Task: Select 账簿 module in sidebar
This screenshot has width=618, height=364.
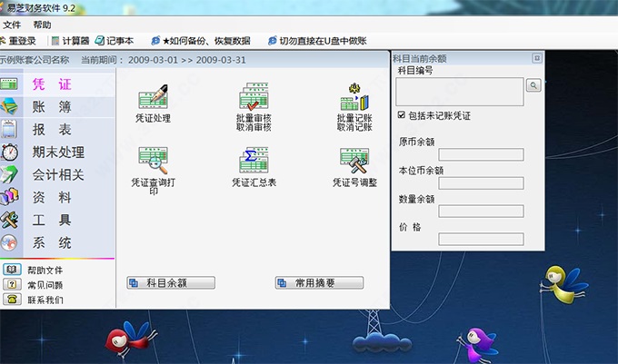Action: point(52,106)
